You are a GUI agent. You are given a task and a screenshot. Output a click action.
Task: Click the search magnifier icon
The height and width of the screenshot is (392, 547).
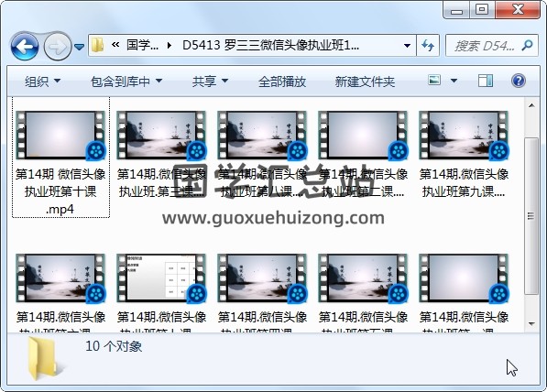point(527,45)
